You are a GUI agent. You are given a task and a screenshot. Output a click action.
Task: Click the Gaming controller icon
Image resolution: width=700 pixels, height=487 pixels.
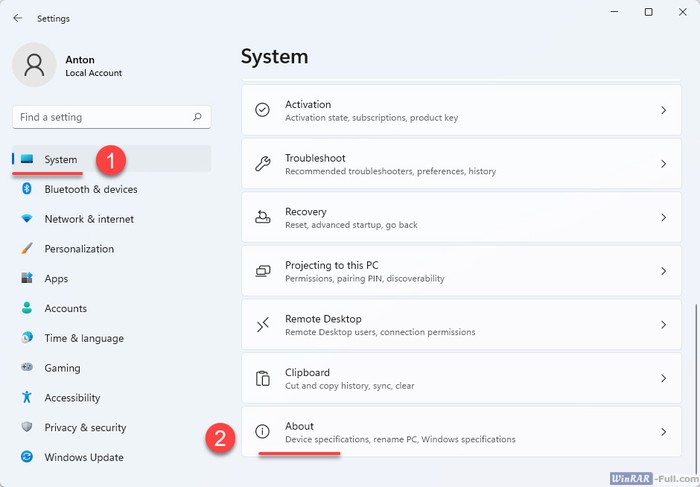click(x=27, y=368)
